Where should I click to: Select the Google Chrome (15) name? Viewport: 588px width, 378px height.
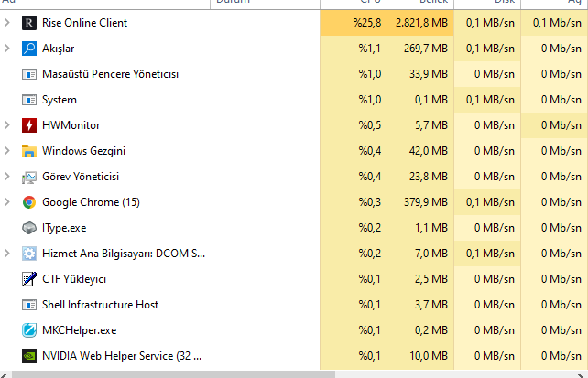tap(91, 202)
